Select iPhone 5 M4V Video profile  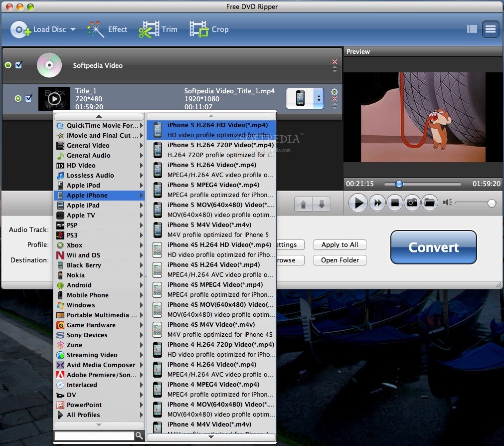pyautogui.click(x=211, y=229)
